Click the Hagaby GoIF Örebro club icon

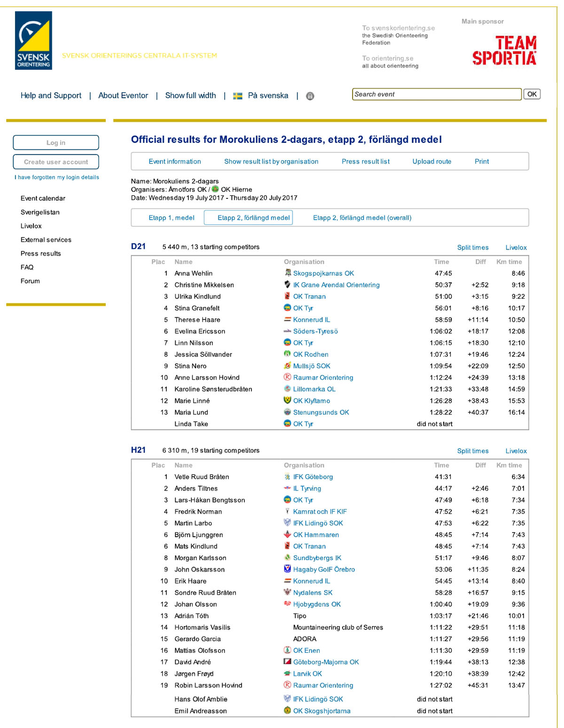coord(288,569)
